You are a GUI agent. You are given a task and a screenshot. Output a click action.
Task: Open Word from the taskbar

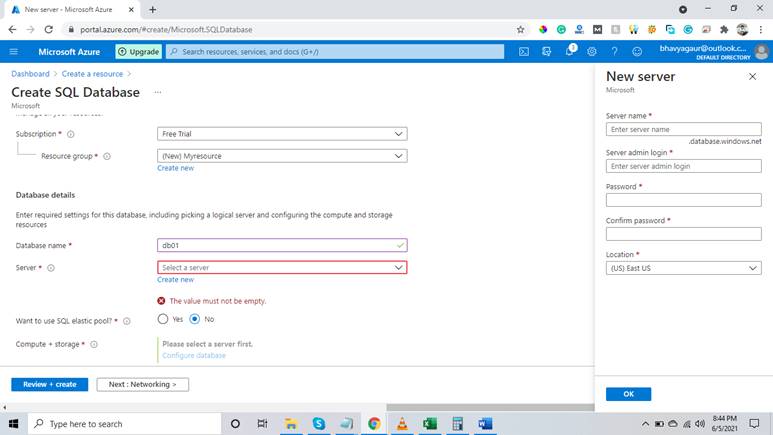coord(485,424)
